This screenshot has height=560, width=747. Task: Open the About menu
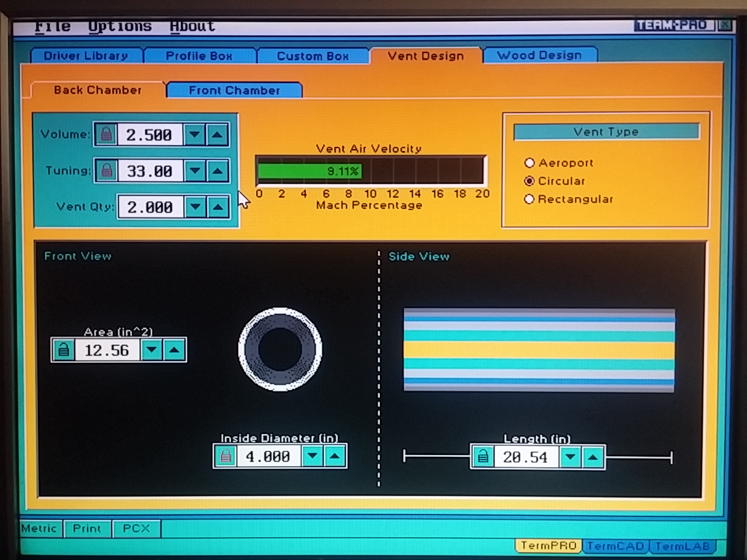[x=193, y=26]
